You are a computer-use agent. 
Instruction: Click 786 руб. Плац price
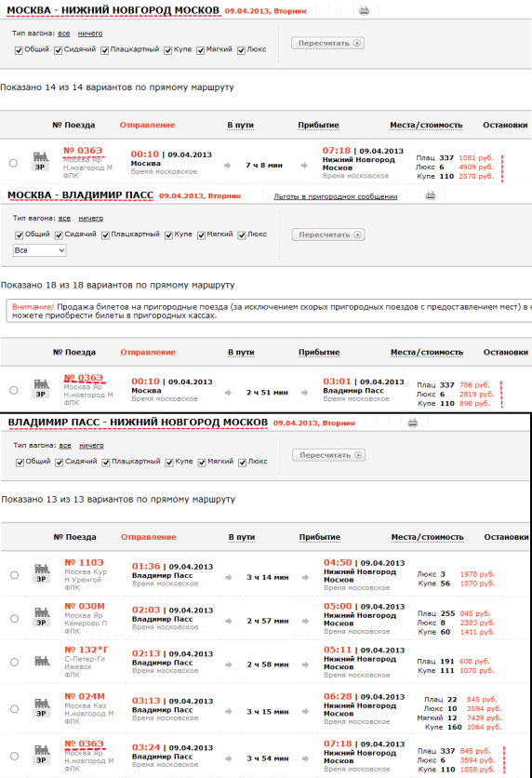474,385
